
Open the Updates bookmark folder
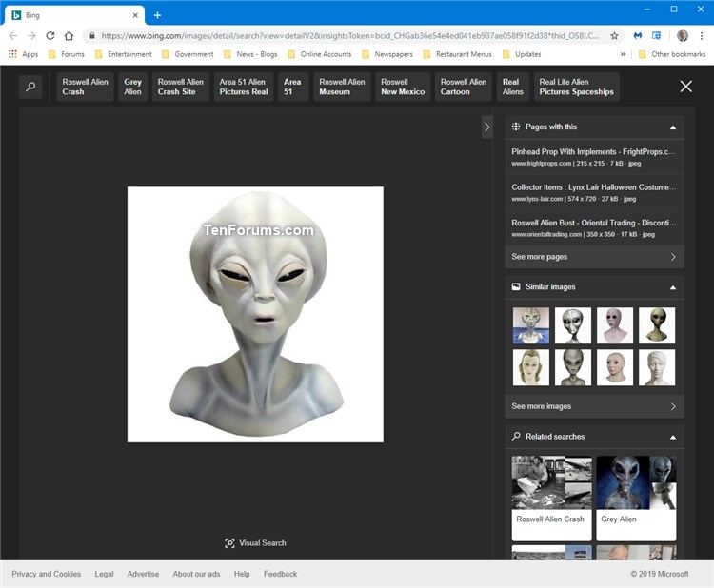click(522, 54)
